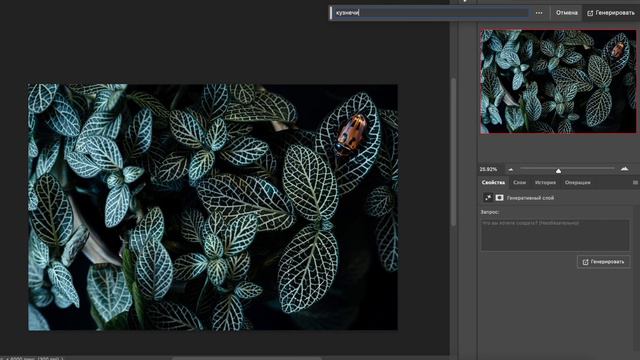Switch to the Свойства tab
This screenshot has width=640, height=360.
click(493, 182)
